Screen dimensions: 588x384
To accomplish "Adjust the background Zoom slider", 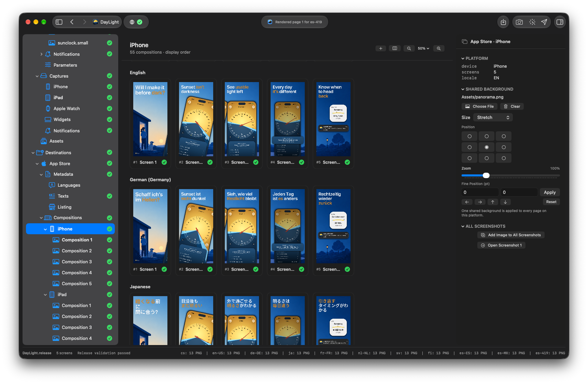I will 486,175.
